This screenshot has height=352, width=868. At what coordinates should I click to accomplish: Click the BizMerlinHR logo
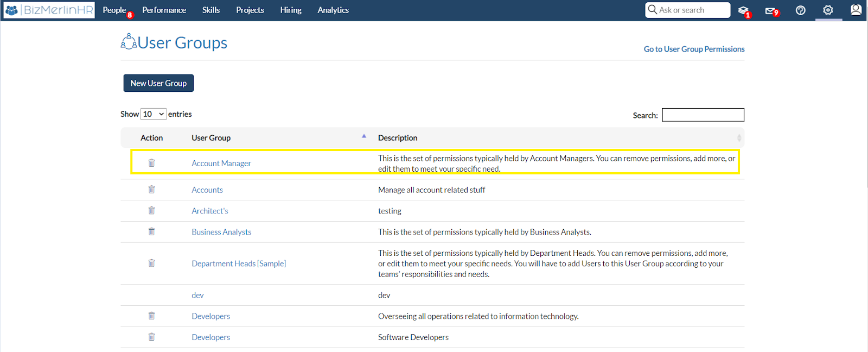coord(49,10)
